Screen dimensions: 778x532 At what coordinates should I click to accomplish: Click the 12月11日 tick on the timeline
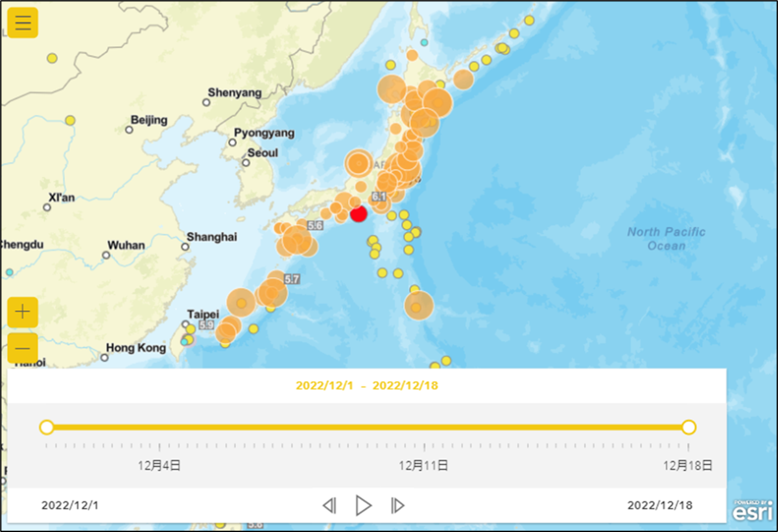tap(423, 447)
